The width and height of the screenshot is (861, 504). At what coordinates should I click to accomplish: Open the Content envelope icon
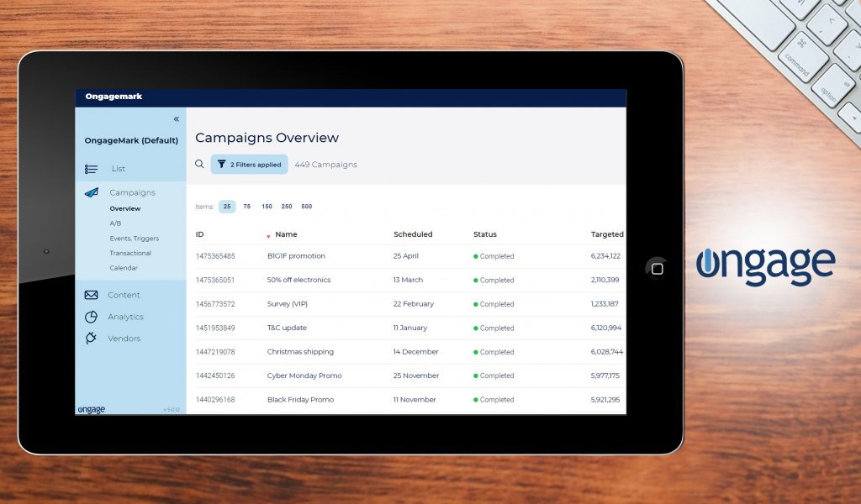click(91, 295)
